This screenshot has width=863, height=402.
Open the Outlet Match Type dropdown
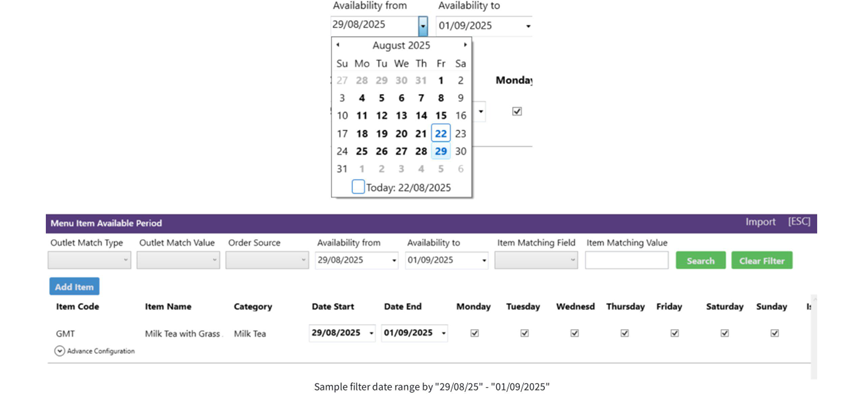pyautogui.click(x=89, y=260)
